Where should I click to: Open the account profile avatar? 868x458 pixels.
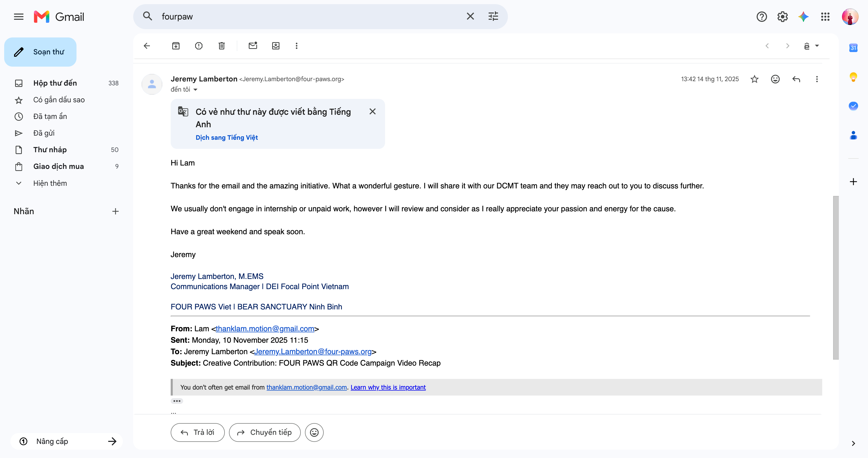click(850, 16)
